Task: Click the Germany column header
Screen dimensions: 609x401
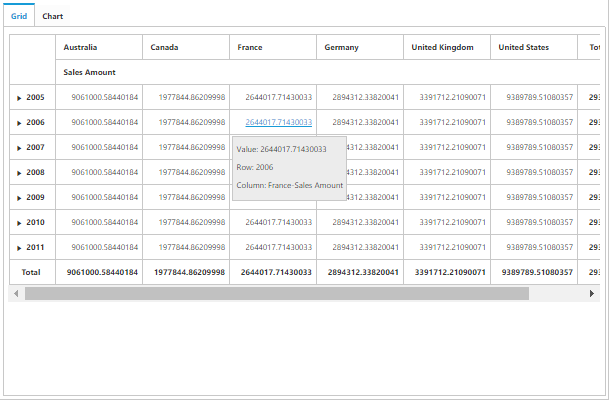Action: (342, 48)
